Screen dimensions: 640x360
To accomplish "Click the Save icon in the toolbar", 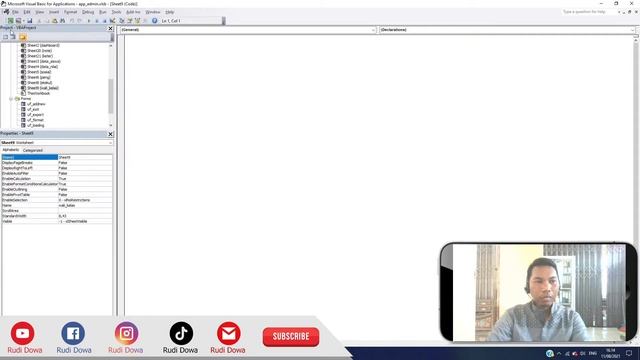I will (x=29, y=20).
